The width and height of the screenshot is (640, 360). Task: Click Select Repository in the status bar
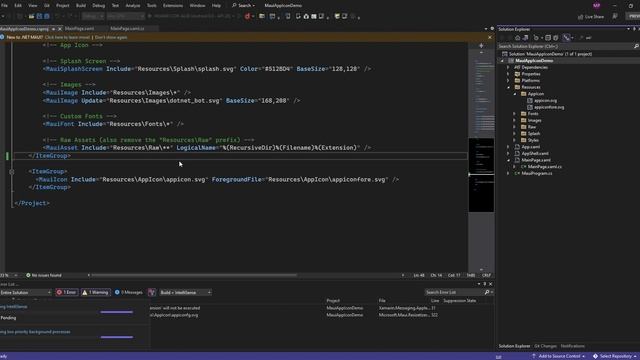(615, 356)
